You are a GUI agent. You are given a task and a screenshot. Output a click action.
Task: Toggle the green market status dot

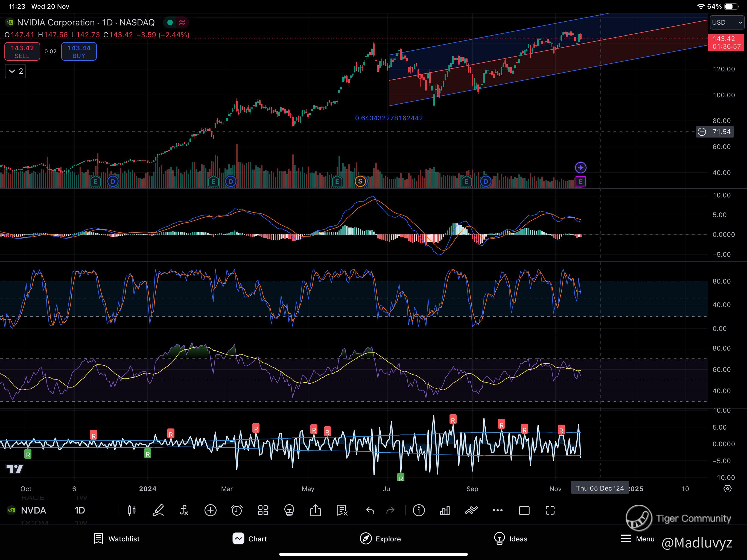click(170, 23)
